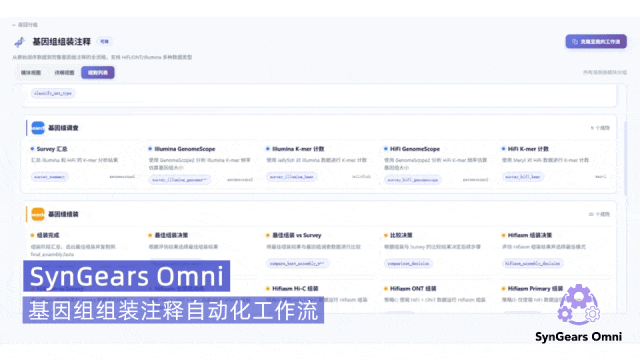This screenshot has height=360, width=640.
Task: Go back using the 返回分组 link
Action: [25, 25]
